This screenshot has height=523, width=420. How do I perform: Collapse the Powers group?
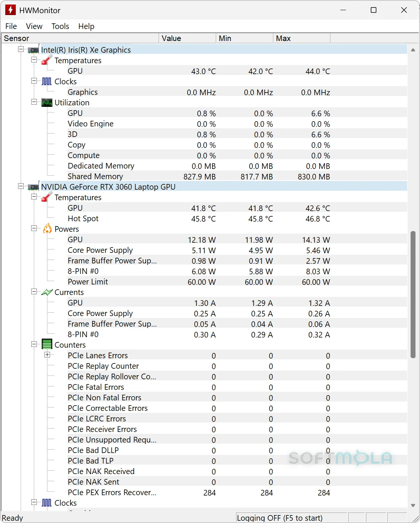point(34,228)
